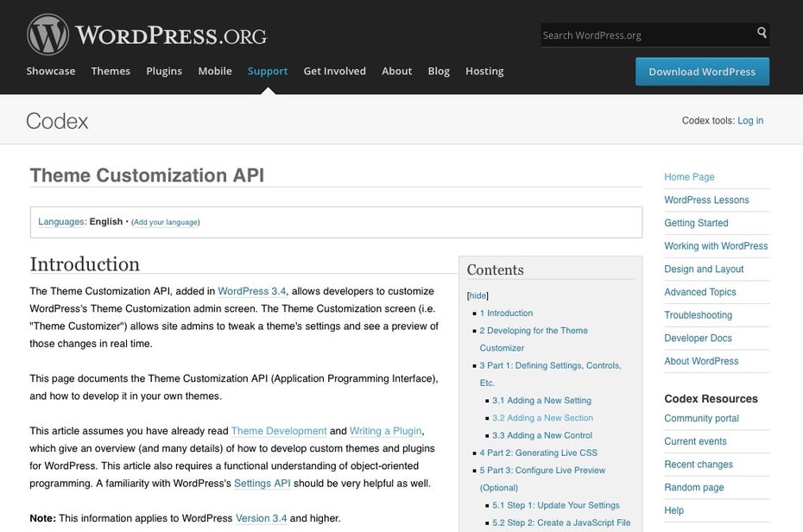Open the Home Page sidebar link
Image resolution: width=803 pixels, height=532 pixels.
[689, 177]
